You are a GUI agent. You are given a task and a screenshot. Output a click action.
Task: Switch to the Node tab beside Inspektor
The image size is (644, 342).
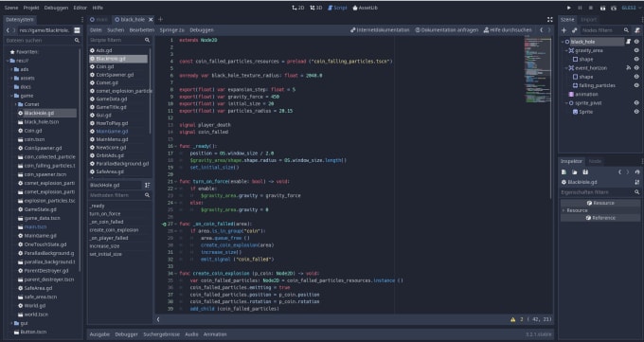click(595, 161)
